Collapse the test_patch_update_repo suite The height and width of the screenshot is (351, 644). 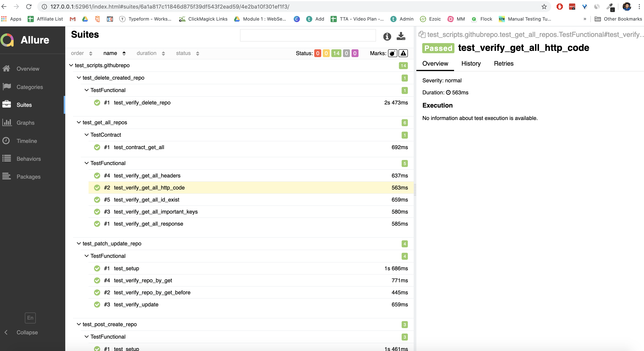click(78, 244)
